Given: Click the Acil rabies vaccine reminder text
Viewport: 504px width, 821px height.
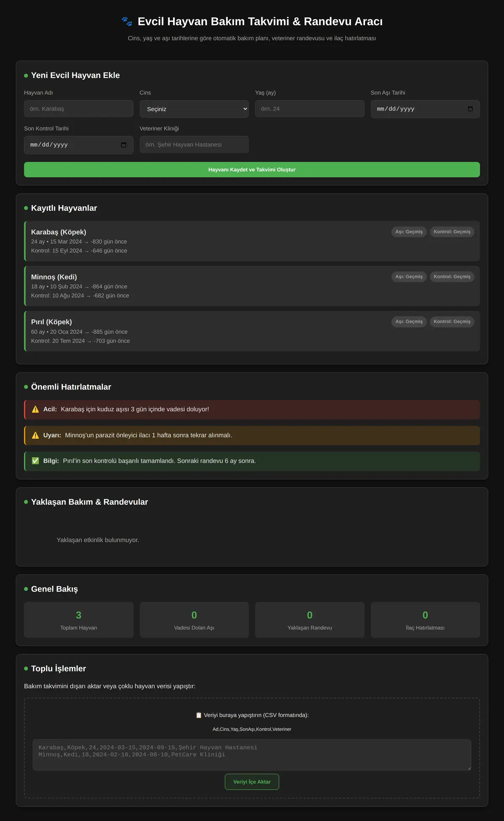Looking at the screenshot, I should coord(135,409).
